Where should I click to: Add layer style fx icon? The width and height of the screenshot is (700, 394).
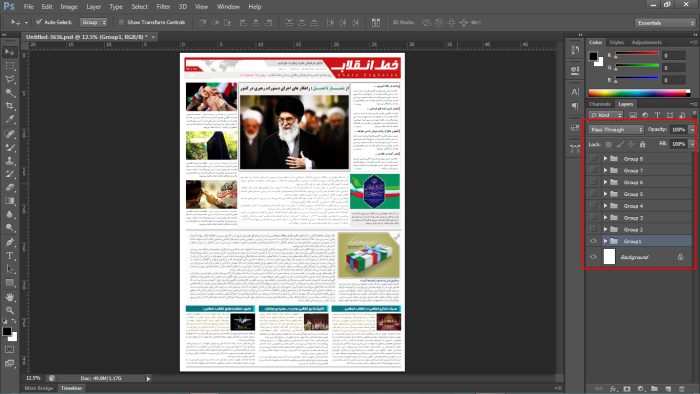(613, 389)
